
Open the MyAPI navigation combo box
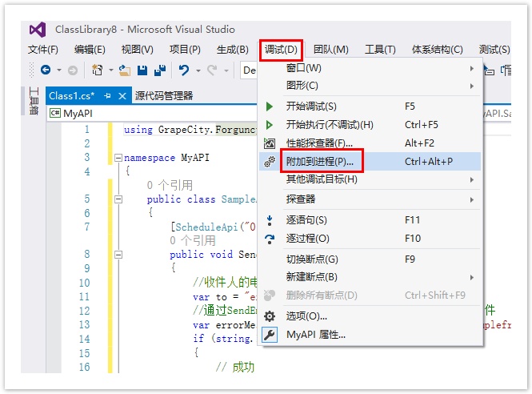pyautogui.click(x=152, y=113)
